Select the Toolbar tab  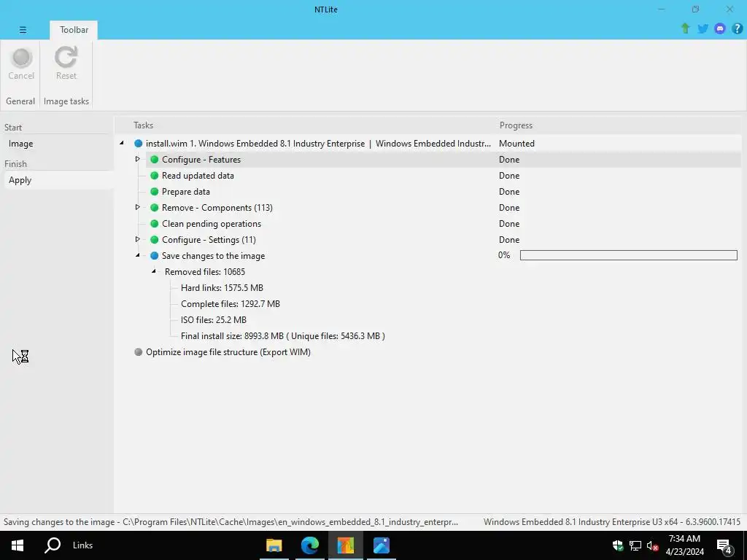pyautogui.click(x=74, y=29)
